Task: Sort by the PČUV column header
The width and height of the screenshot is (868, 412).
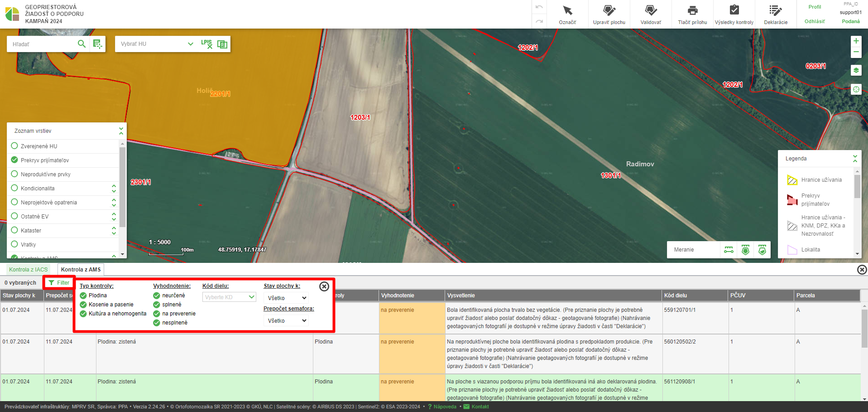Action: pyautogui.click(x=761, y=296)
